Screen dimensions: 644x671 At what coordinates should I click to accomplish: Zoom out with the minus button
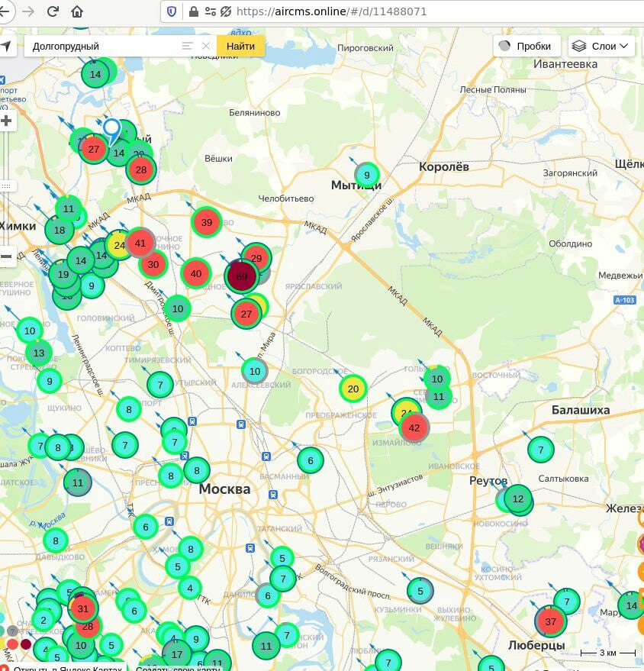[x=6, y=256]
